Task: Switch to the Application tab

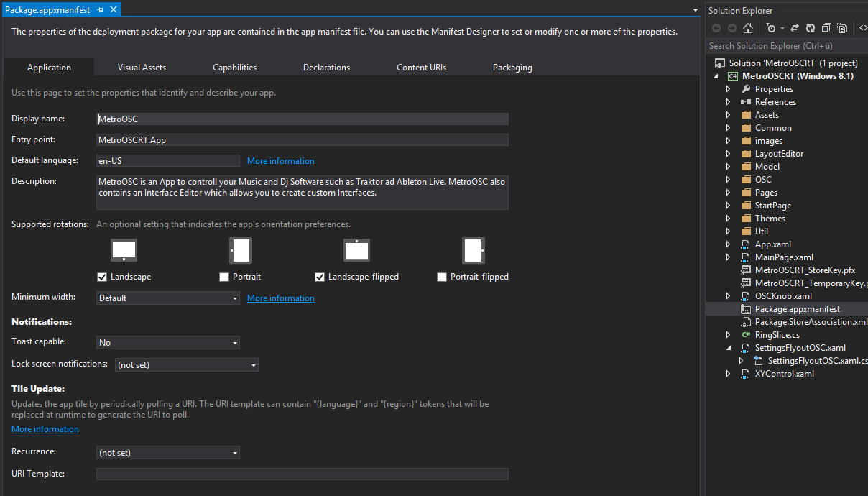Action: (x=49, y=67)
